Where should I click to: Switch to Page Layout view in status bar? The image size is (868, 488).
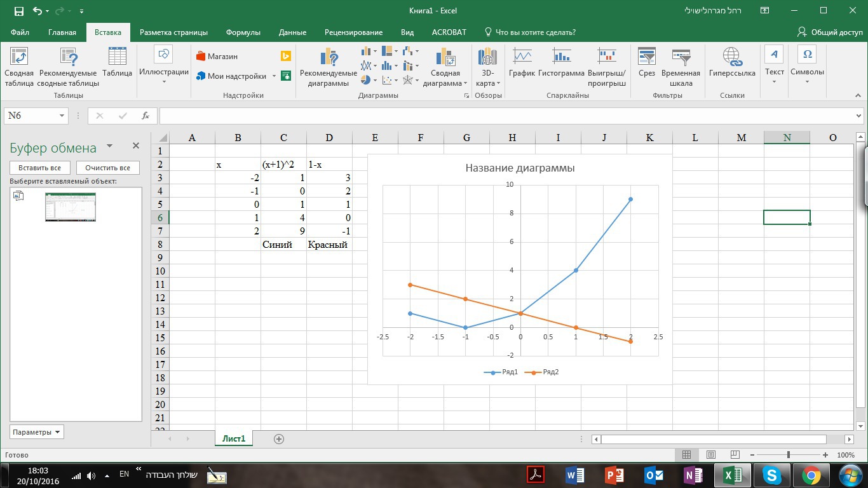(x=711, y=455)
